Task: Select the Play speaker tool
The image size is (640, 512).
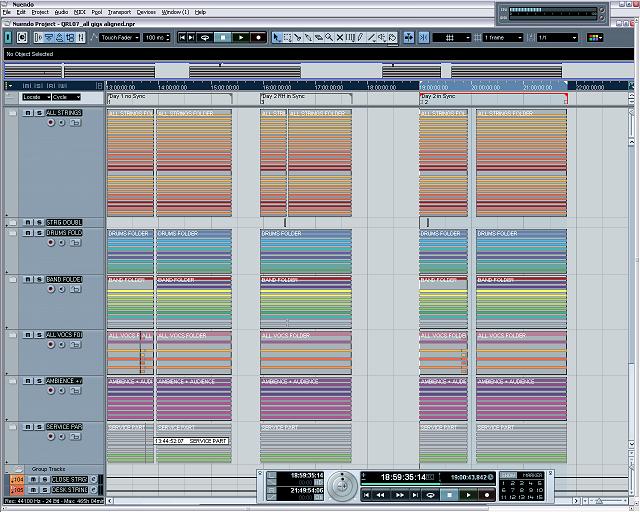Action: (x=382, y=38)
